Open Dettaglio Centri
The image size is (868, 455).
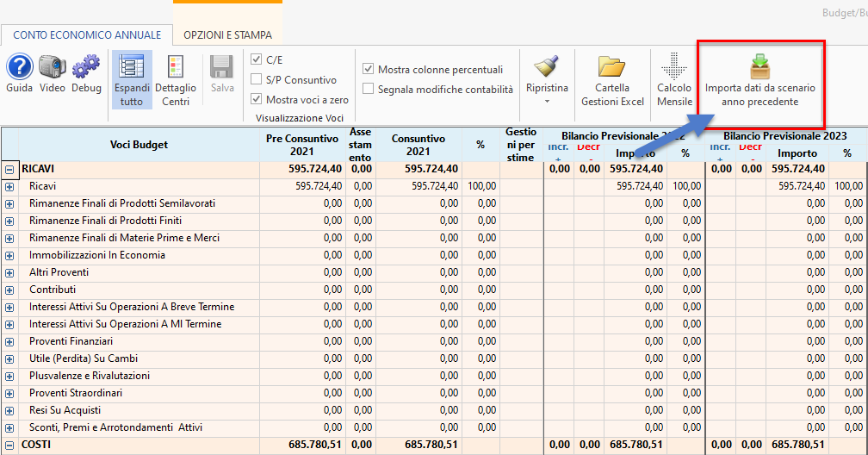176,80
